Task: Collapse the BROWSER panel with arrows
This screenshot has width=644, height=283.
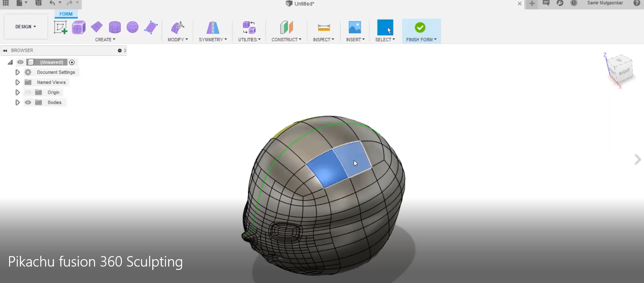Action: point(5,50)
